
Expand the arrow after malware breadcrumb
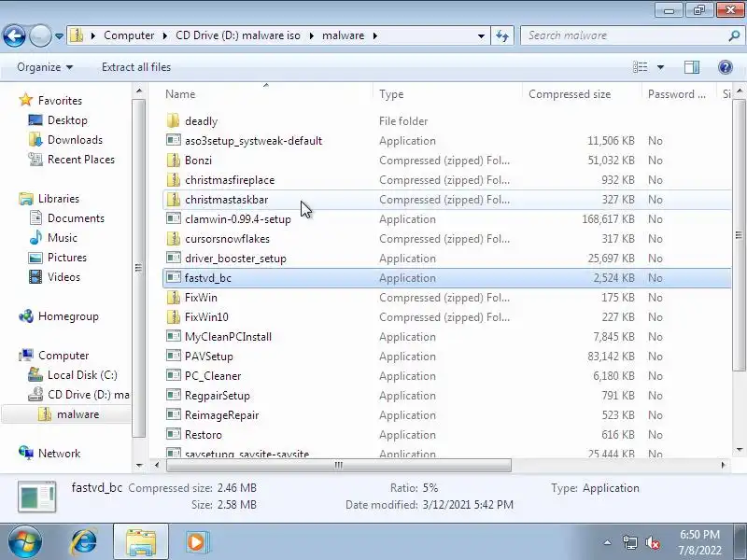pyautogui.click(x=375, y=35)
